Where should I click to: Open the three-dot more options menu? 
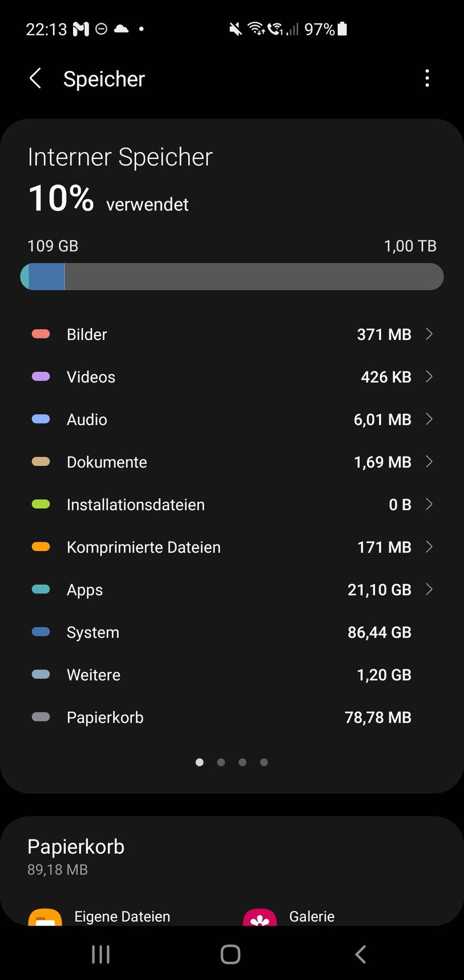click(427, 78)
